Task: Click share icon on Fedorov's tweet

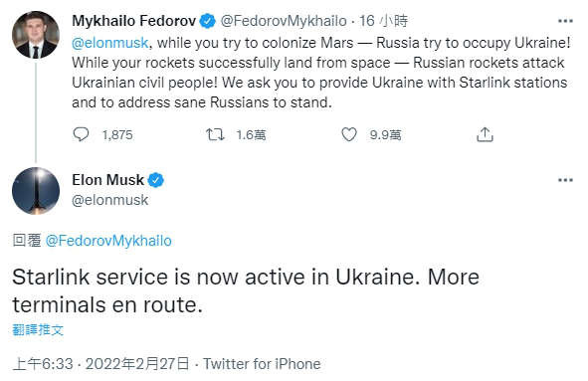Action: (x=485, y=134)
